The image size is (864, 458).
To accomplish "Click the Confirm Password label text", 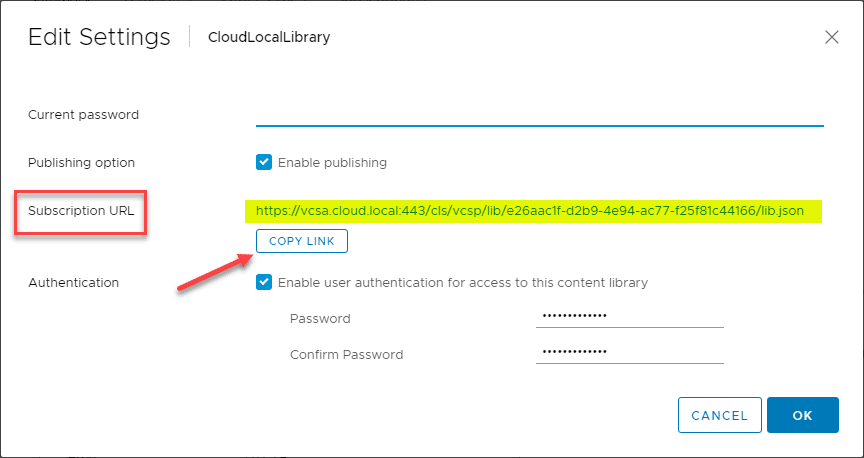I will pyautogui.click(x=346, y=354).
